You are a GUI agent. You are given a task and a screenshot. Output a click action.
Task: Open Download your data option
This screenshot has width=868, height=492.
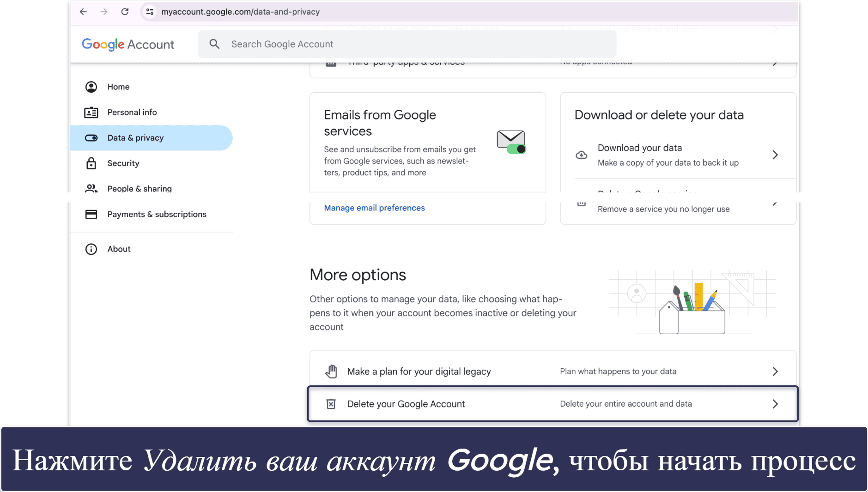(678, 155)
